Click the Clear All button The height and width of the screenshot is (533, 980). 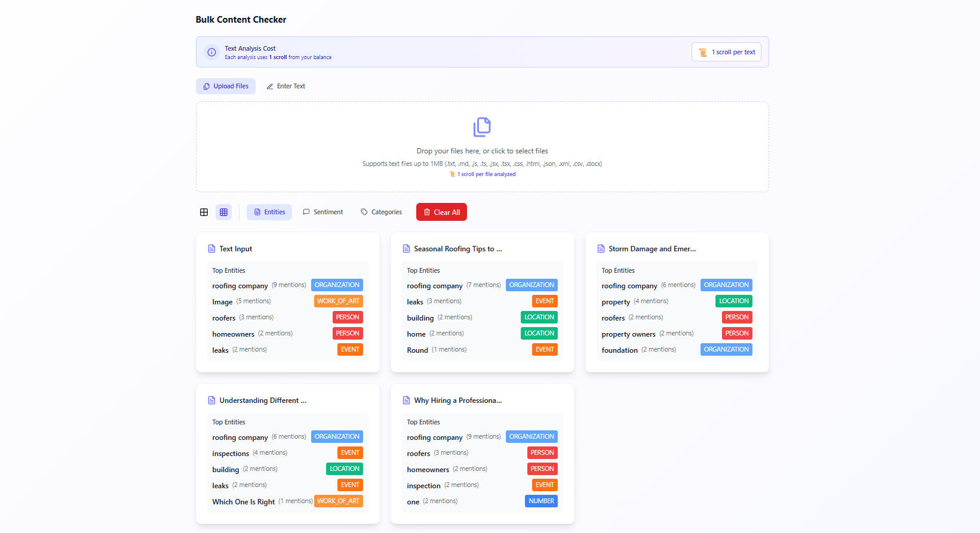[441, 212]
